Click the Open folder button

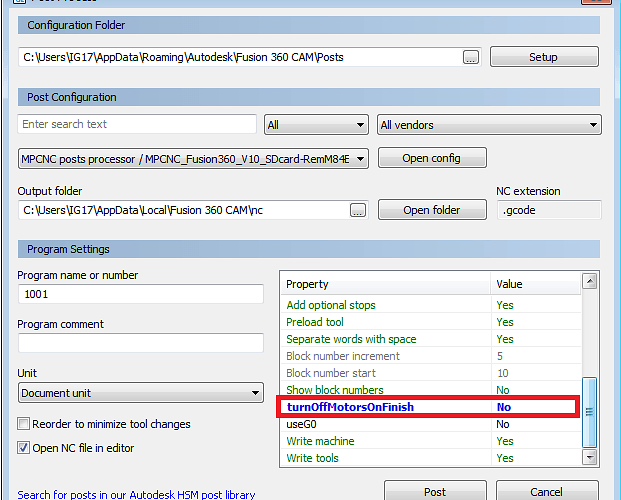[431, 210]
